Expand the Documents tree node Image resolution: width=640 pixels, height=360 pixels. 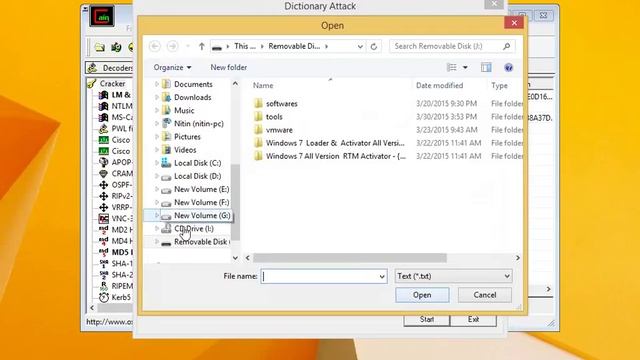coord(157,84)
